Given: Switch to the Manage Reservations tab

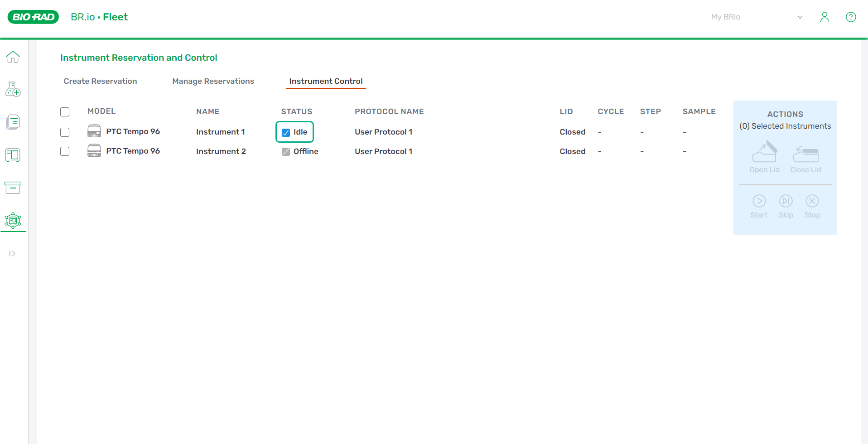Looking at the screenshot, I should coord(213,81).
